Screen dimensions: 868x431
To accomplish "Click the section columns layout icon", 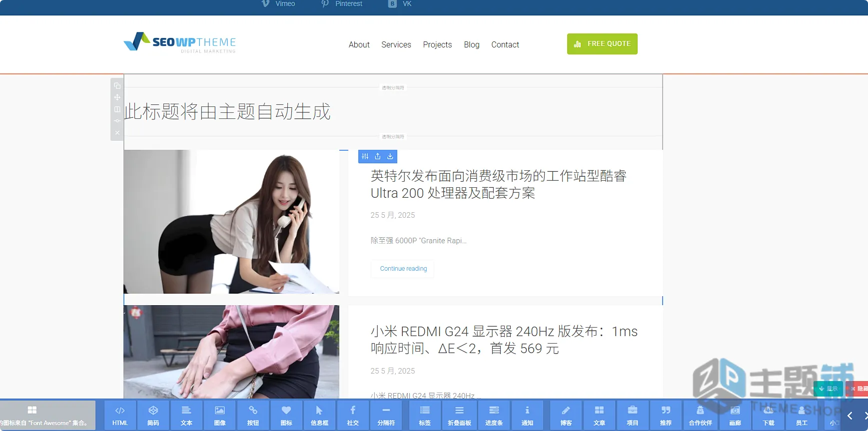I will pyautogui.click(x=117, y=109).
